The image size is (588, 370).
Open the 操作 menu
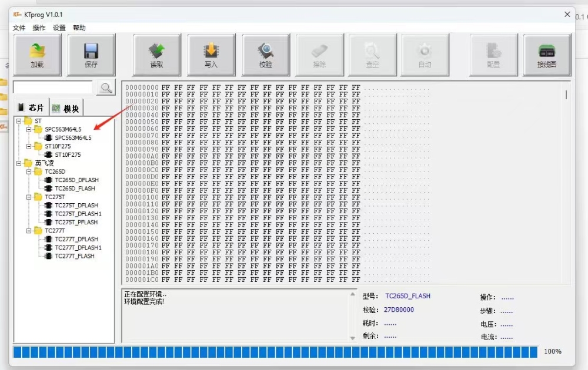[x=38, y=28]
